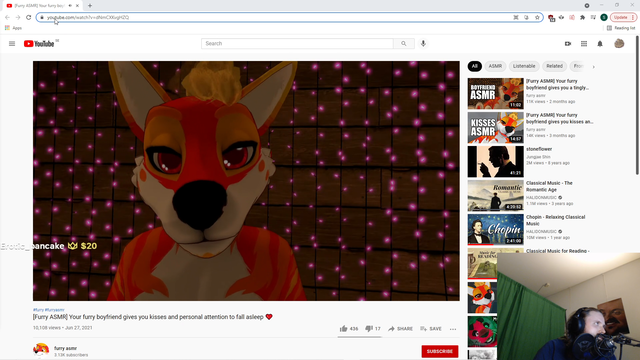Subscribe to furry asmr channel
Viewport: 640px width, 360px height.
point(440,351)
